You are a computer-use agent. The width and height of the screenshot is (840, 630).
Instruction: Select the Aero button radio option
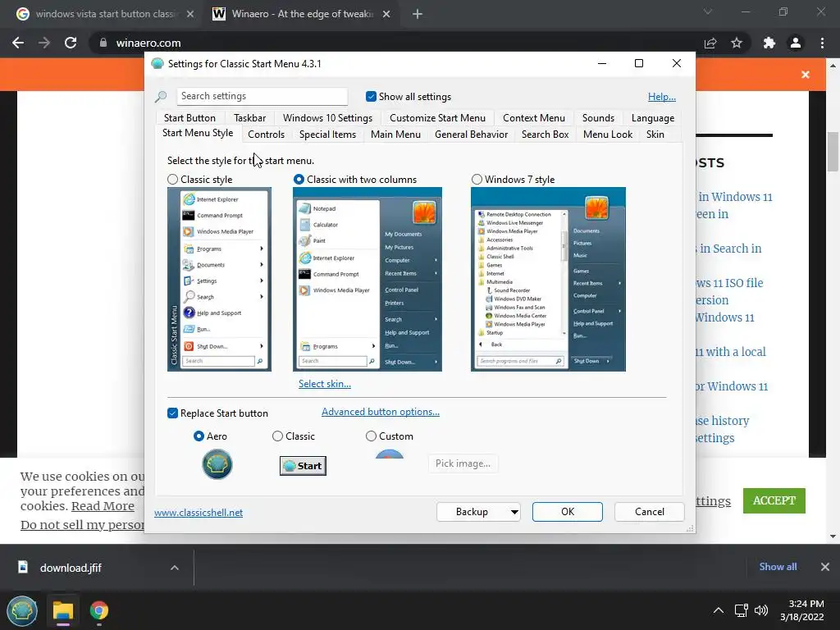199,436
